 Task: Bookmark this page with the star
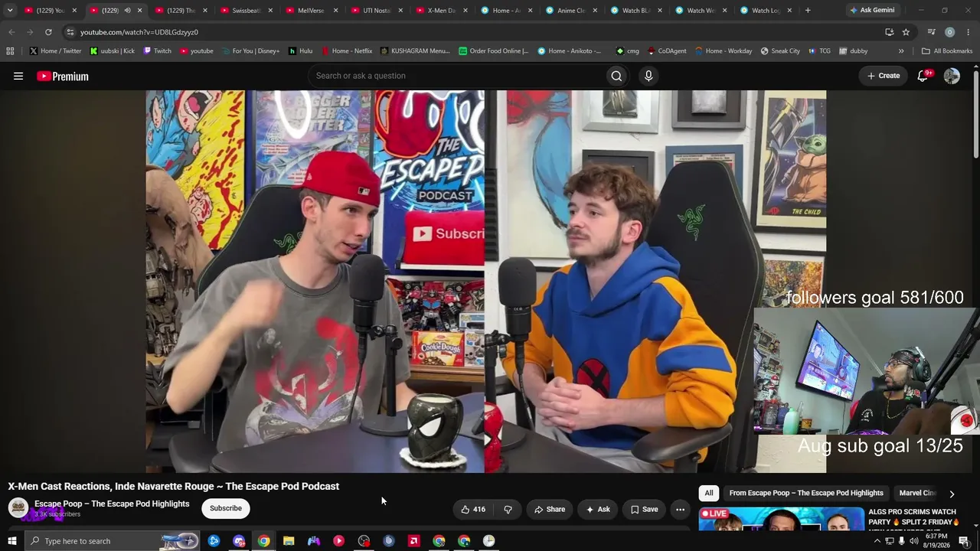pyautogui.click(x=906, y=32)
